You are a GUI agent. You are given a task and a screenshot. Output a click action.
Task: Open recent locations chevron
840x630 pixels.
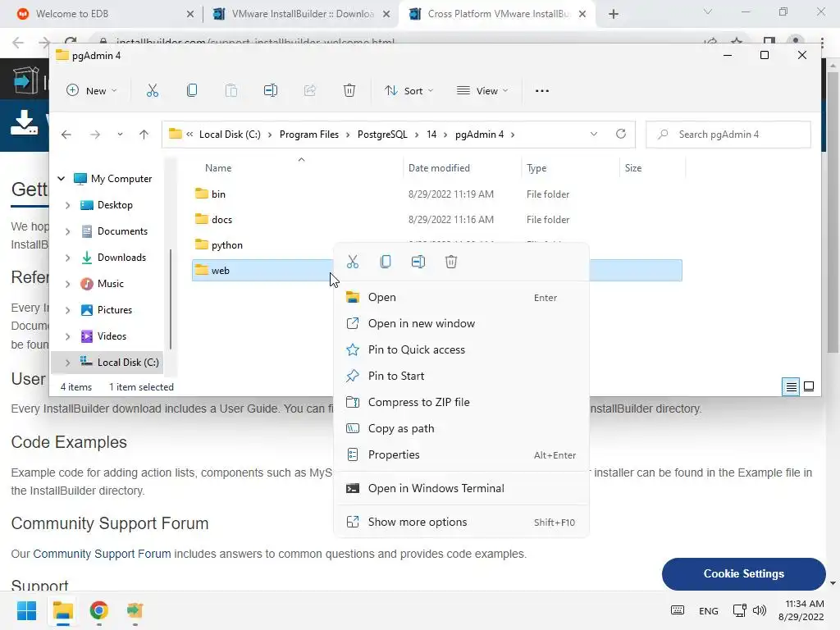tap(120, 135)
